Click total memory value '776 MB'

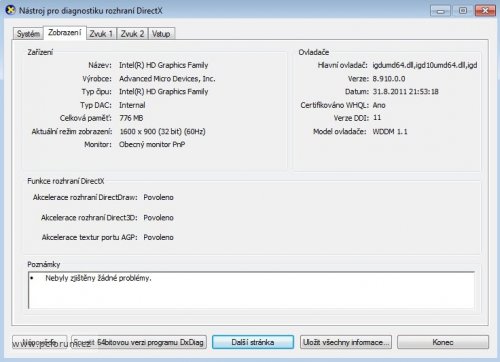click(131, 118)
